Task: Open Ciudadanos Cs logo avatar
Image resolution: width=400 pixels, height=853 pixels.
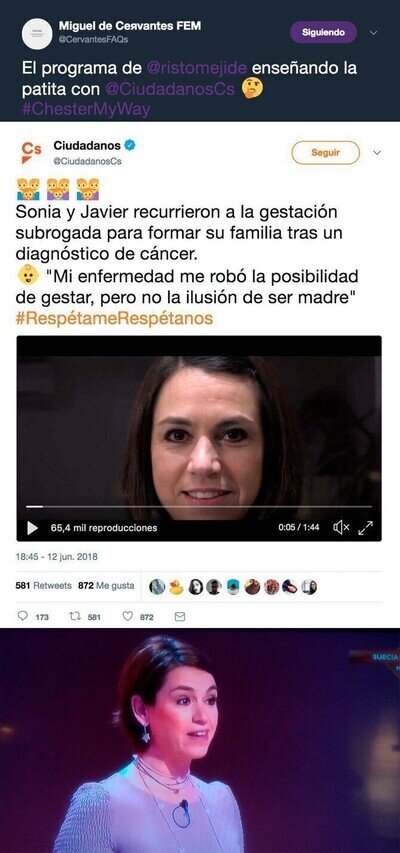Action: click(x=31, y=152)
